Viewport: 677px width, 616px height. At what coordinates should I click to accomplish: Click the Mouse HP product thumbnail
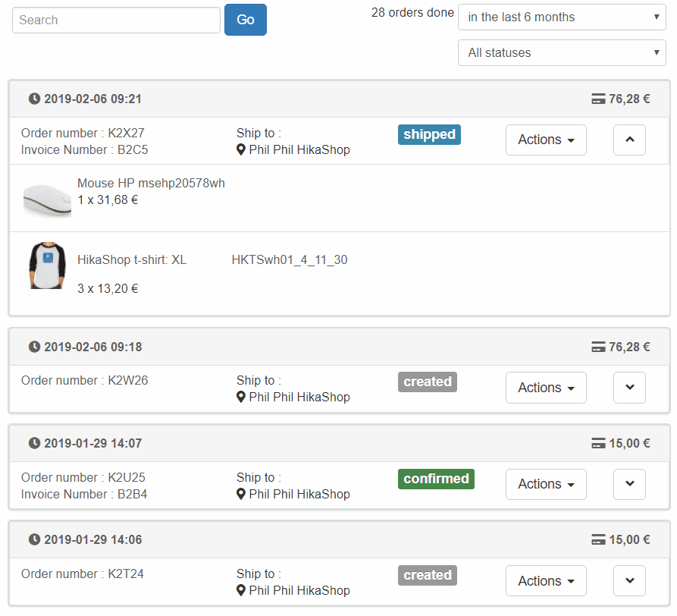point(47,200)
